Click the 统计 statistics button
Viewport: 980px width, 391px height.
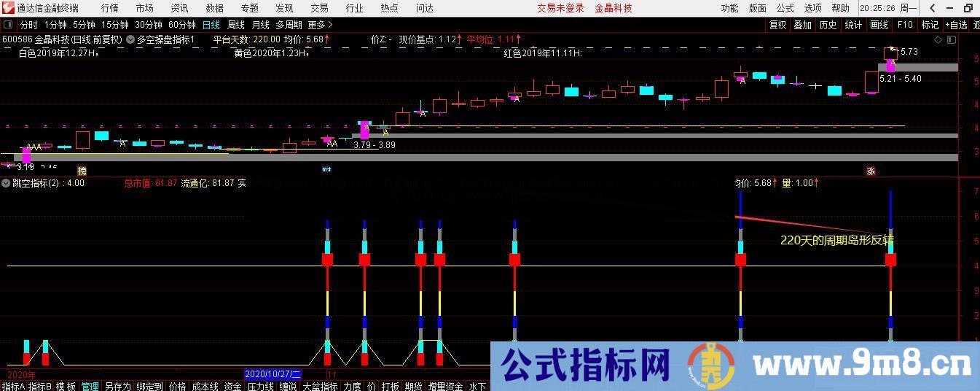(x=853, y=25)
